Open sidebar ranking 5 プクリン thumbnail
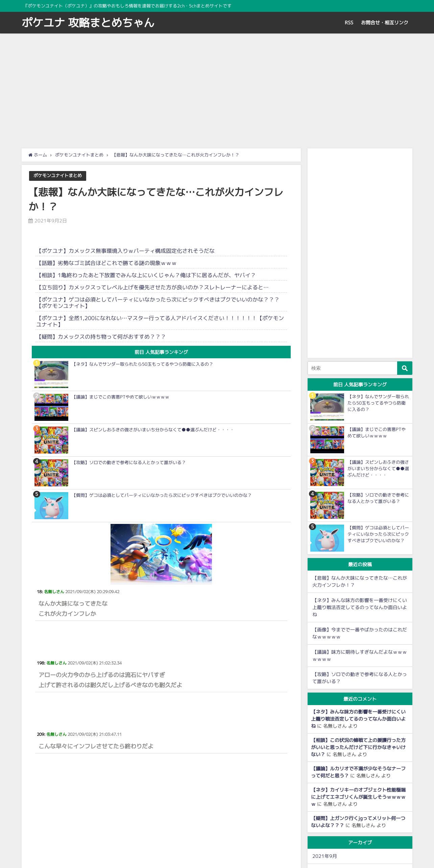Screen dimensions: 434x868 pos(327,538)
